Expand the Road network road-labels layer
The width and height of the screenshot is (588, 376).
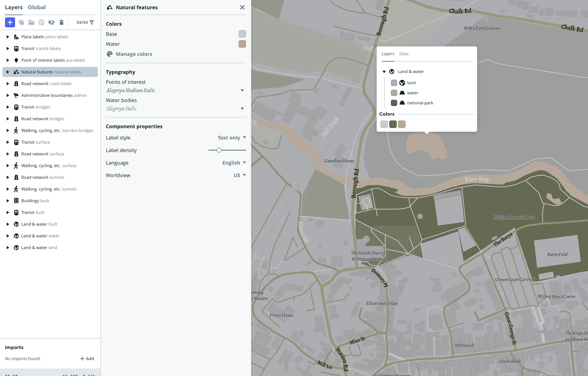[x=7, y=83]
